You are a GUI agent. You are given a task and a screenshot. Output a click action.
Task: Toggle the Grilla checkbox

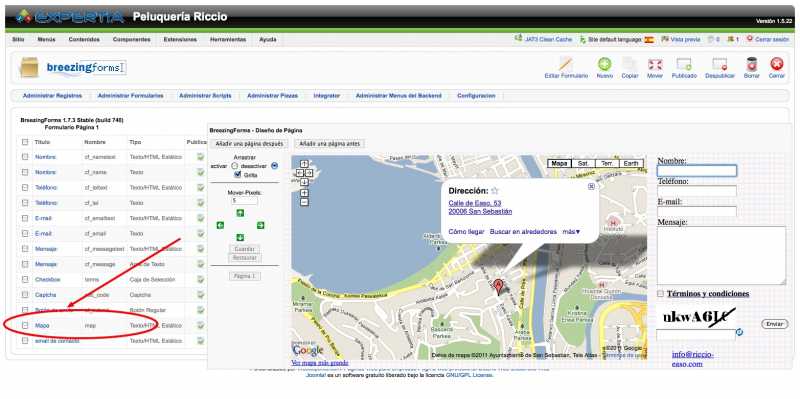click(237, 174)
